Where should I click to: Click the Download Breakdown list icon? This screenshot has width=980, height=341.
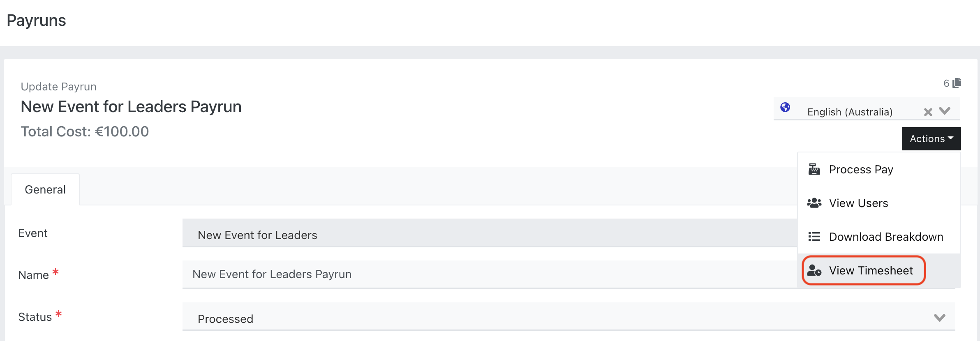[x=814, y=237]
